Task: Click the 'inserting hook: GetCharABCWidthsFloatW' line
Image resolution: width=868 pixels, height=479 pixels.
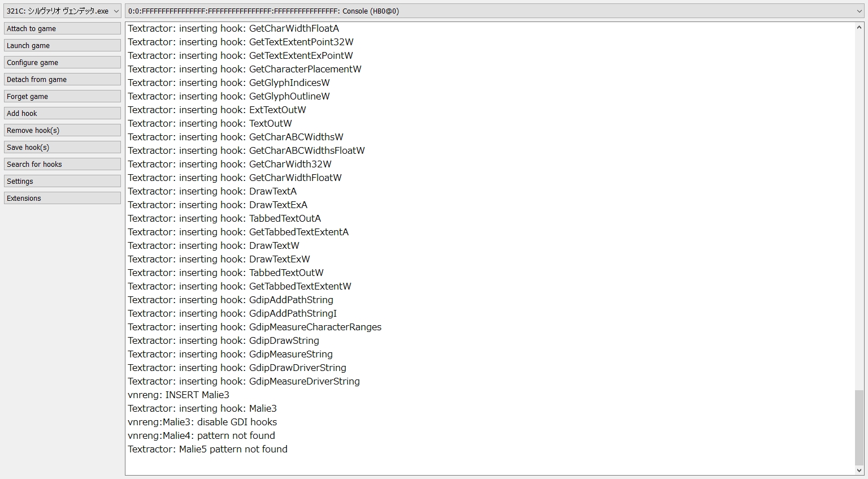Action: pyautogui.click(x=246, y=150)
